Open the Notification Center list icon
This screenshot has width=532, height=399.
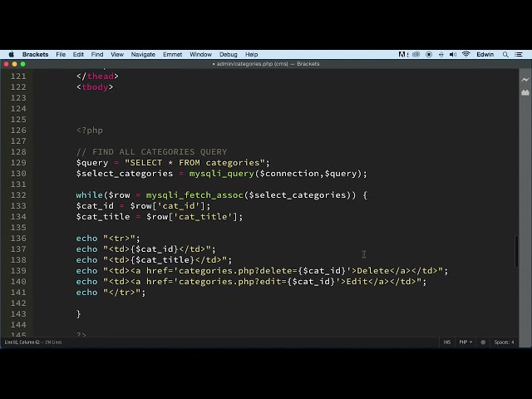click(519, 54)
